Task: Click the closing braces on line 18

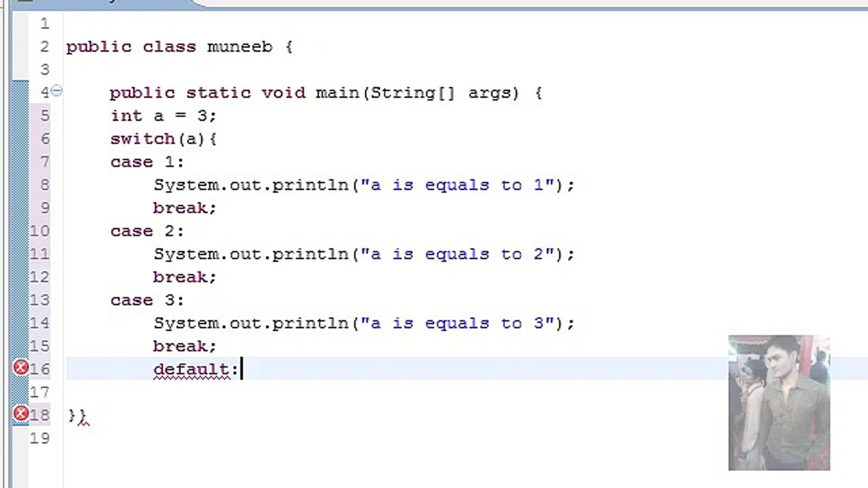Action: point(78,415)
